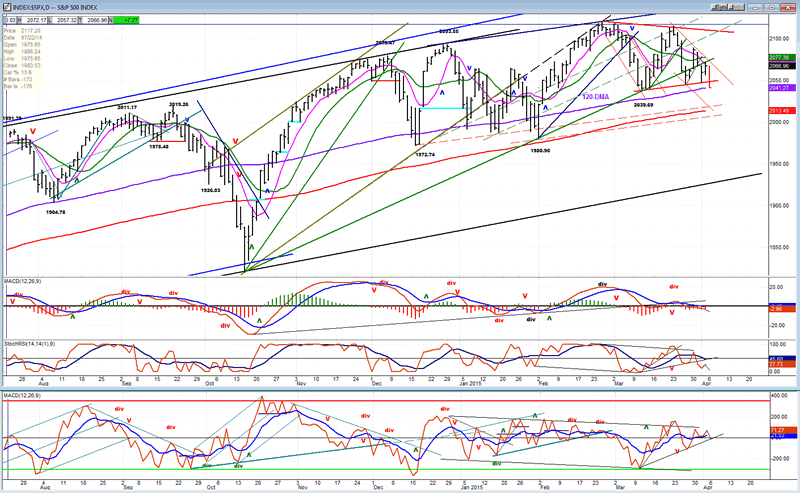800x493 pixels.
Task: Click the 1926.03 low annotation in October
Action: [x=211, y=190]
